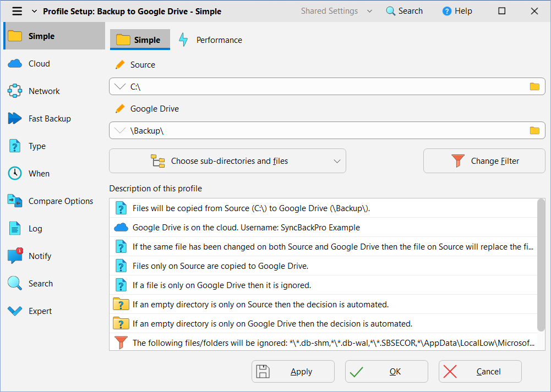Click the Fast Backup double-arrow icon
551x392 pixels.
(15, 119)
